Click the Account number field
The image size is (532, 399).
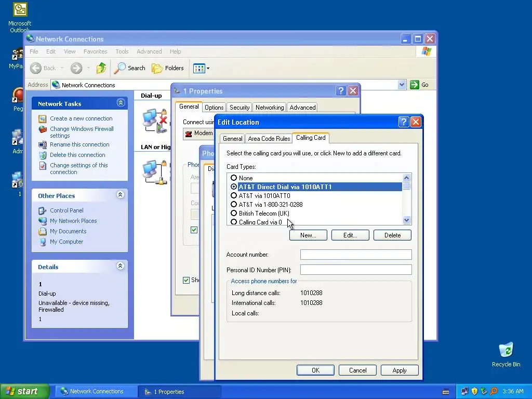click(356, 255)
